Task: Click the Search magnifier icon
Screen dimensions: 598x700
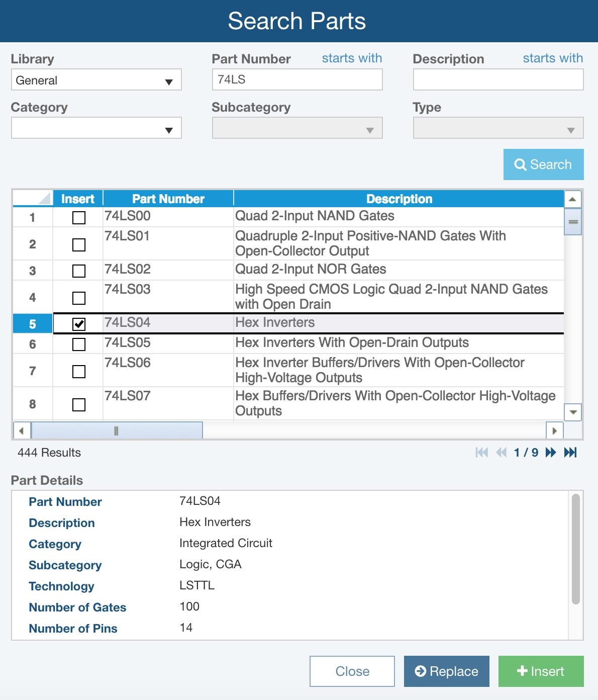Action: pyautogui.click(x=520, y=164)
